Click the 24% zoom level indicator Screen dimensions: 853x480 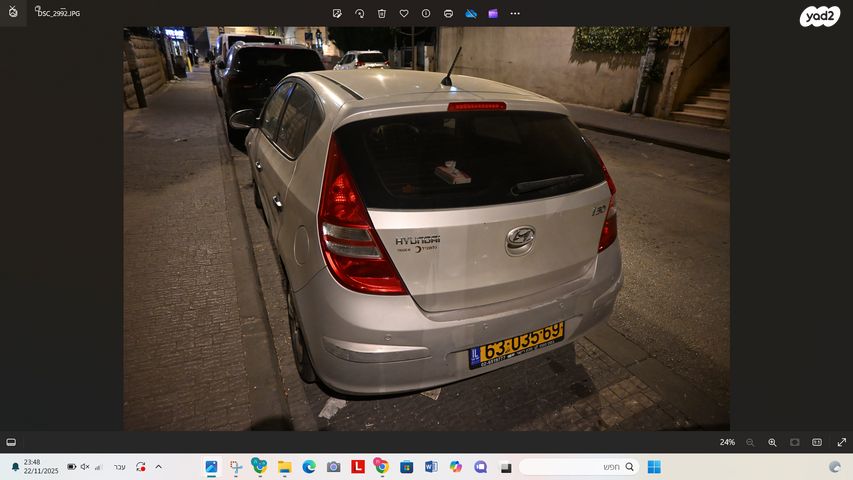[727, 442]
